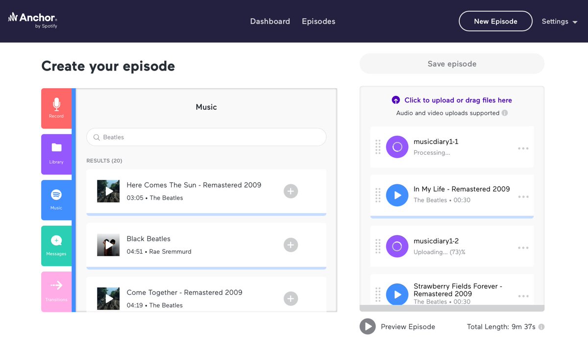Open the Settings dropdown
Viewport: 588px width, 364px height.
[x=560, y=22]
